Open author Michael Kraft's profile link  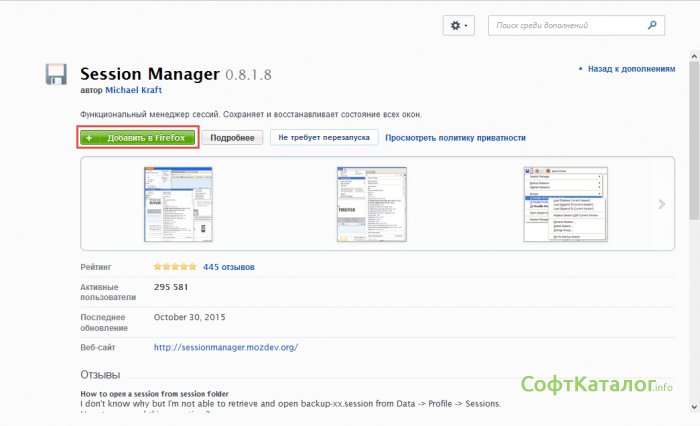(135, 89)
